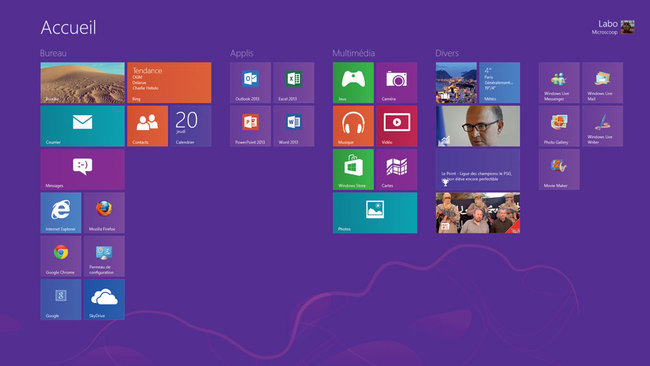650x366 pixels.
Task: Open the SkyDrive cloud tile
Action: pos(104,299)
